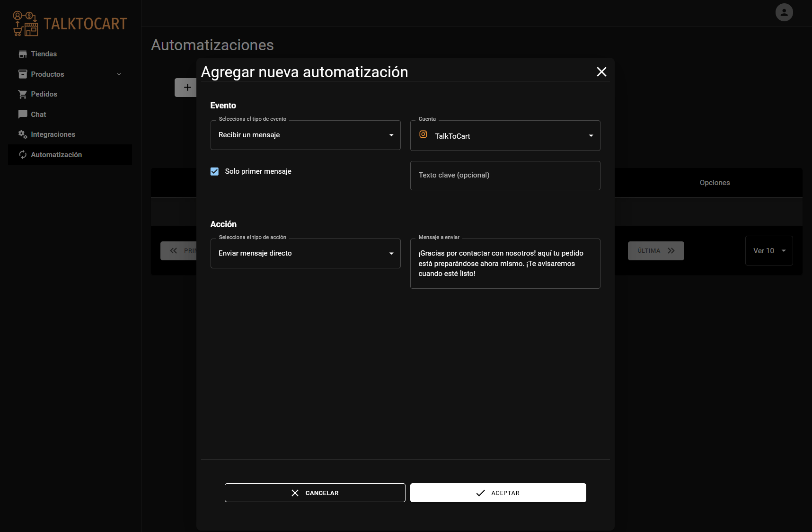Select the Automatización sync icon
This screenshot has width=812, height=532.
(x=22, y=154)
